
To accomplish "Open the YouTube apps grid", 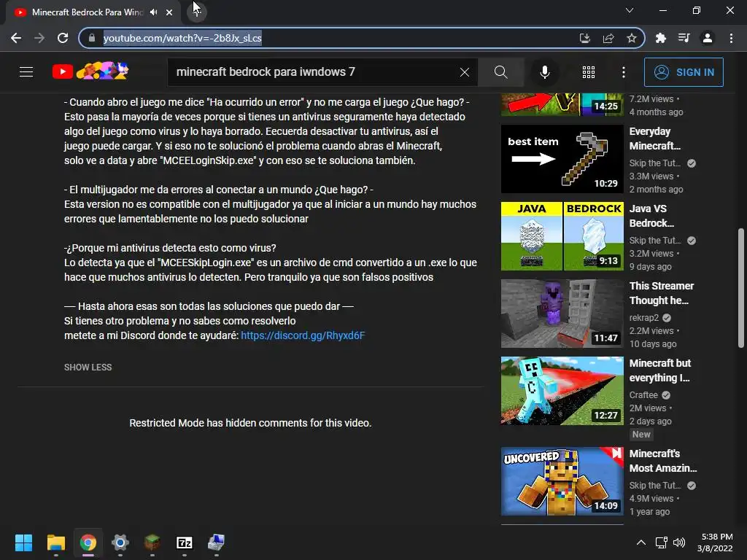I will click(x=589, y=72).
